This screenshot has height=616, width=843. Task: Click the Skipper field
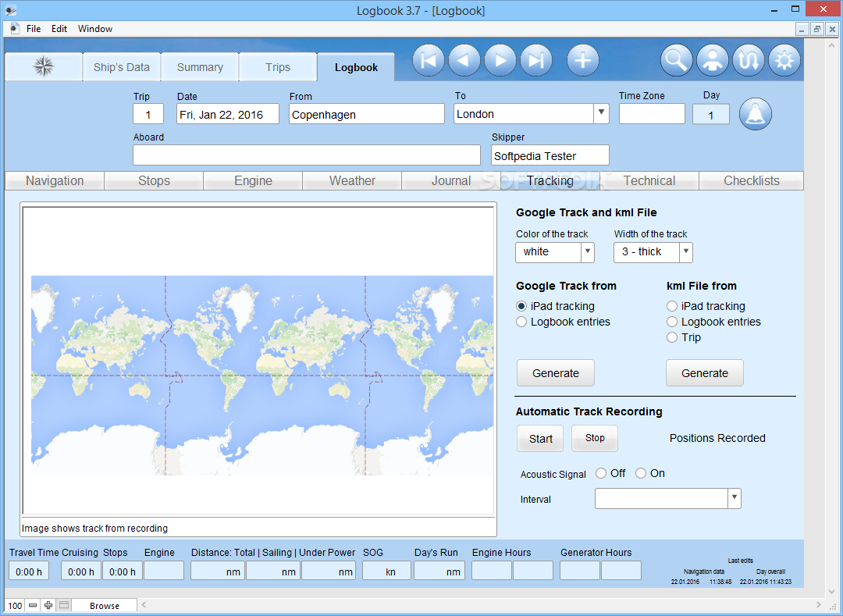pos(550,155)
